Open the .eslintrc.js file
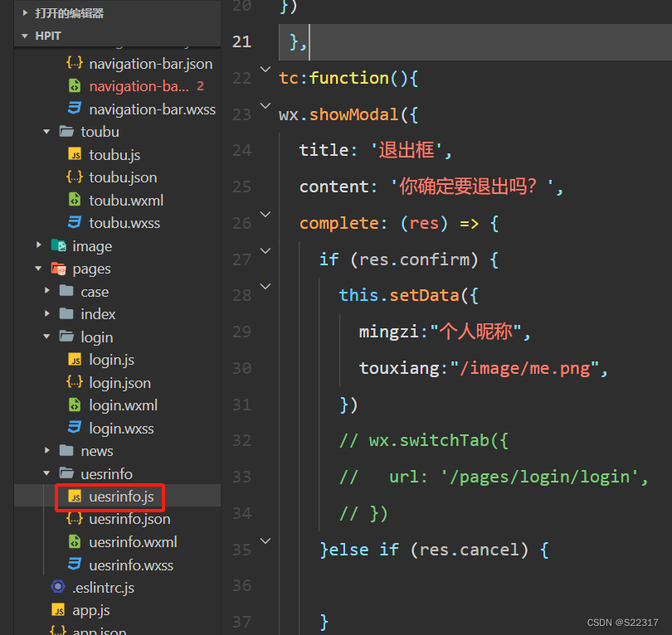Screen dimensions: 672x635 [103, 588]
